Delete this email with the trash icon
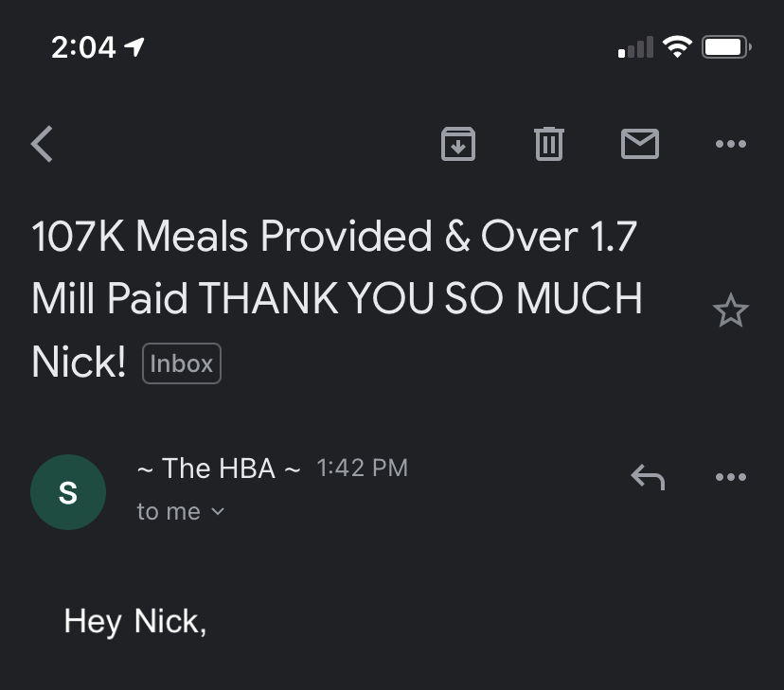Screen dimensions: 784x690 (x=549, y=144)
